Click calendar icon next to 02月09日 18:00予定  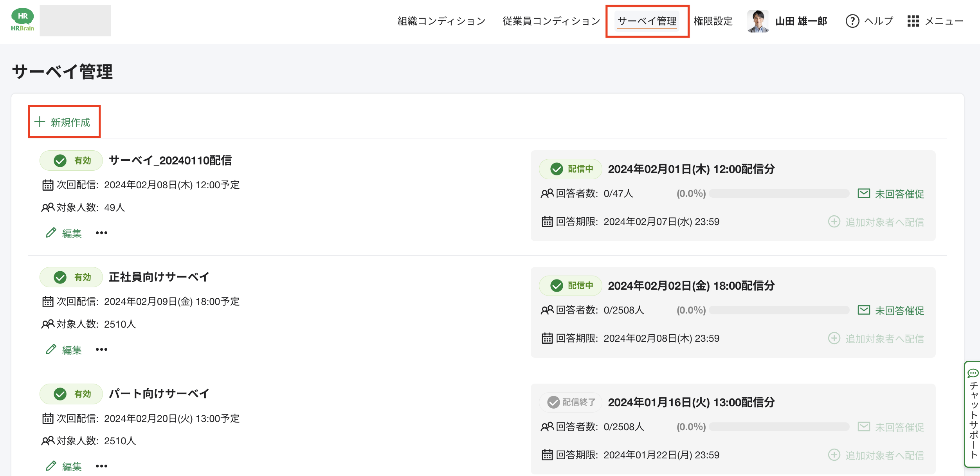[48, 301]
